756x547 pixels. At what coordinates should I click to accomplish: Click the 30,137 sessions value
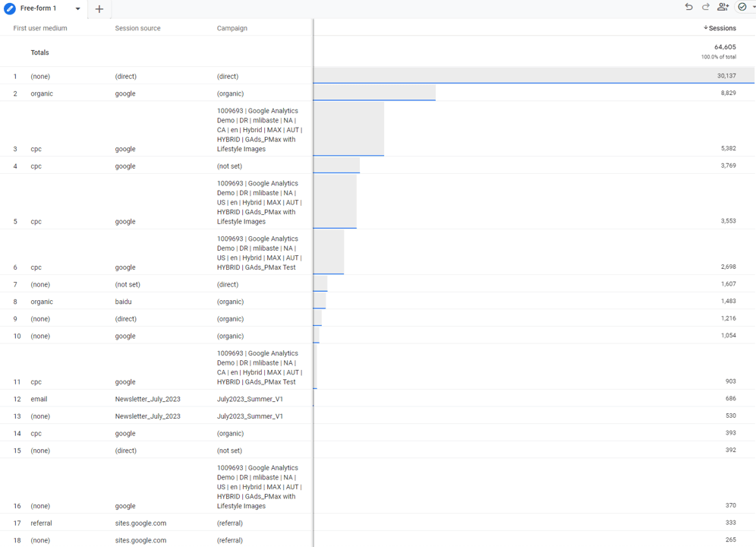point(726,76)
